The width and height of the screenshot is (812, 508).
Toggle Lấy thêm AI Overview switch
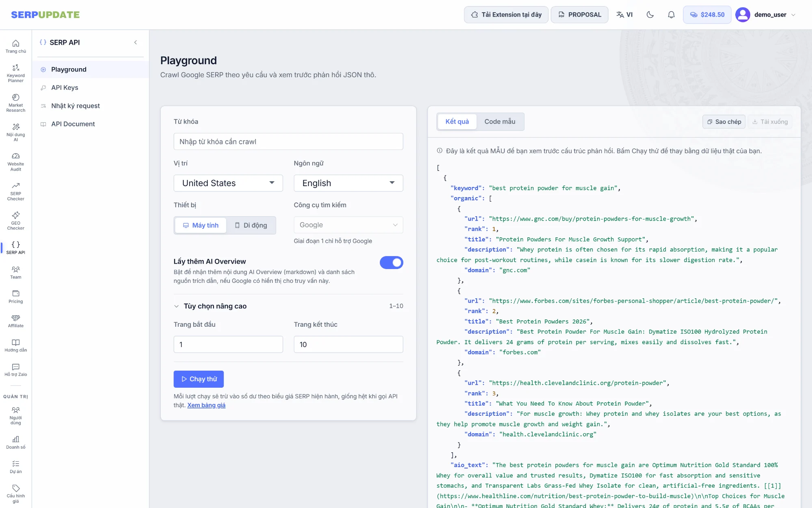click(391, 263)
